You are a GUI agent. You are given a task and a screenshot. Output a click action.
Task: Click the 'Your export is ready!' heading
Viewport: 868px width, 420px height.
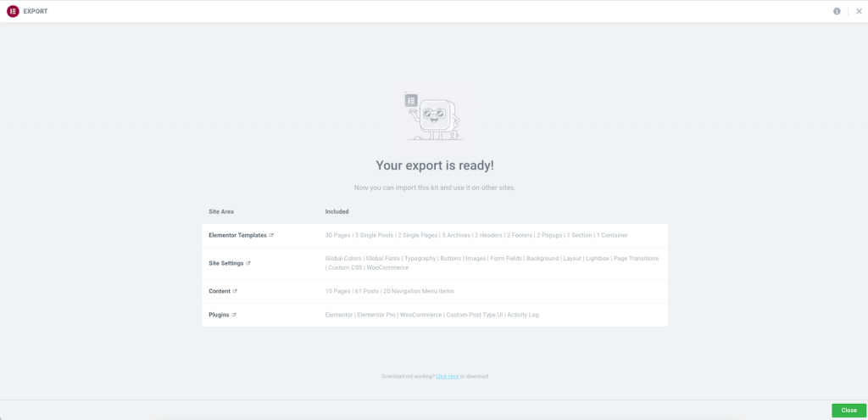coord(434,165)
